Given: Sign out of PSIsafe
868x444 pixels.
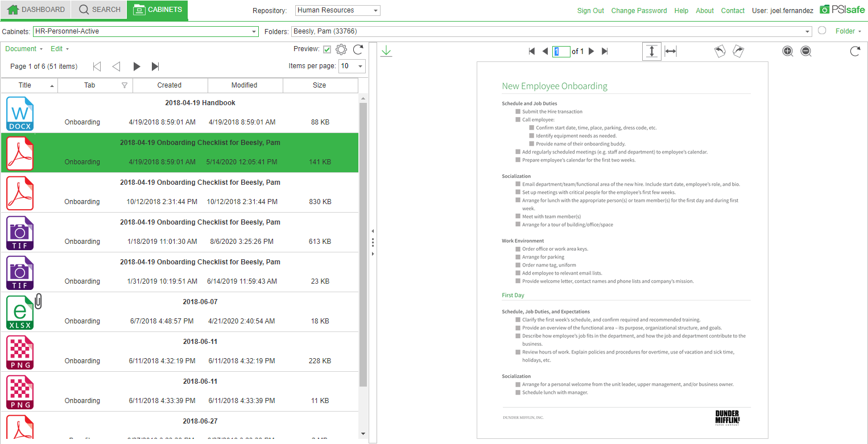Looking at the screenshot, I should 590,10.
